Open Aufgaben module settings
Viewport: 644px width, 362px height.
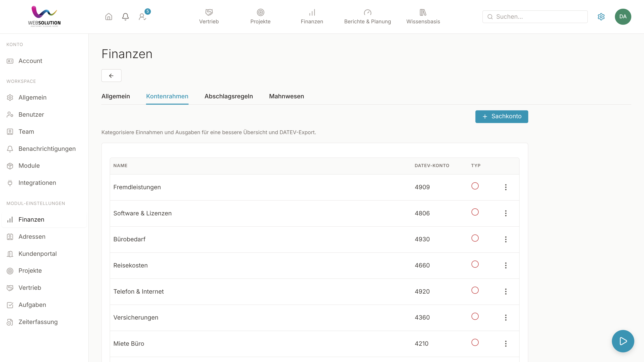click(44, 305)
